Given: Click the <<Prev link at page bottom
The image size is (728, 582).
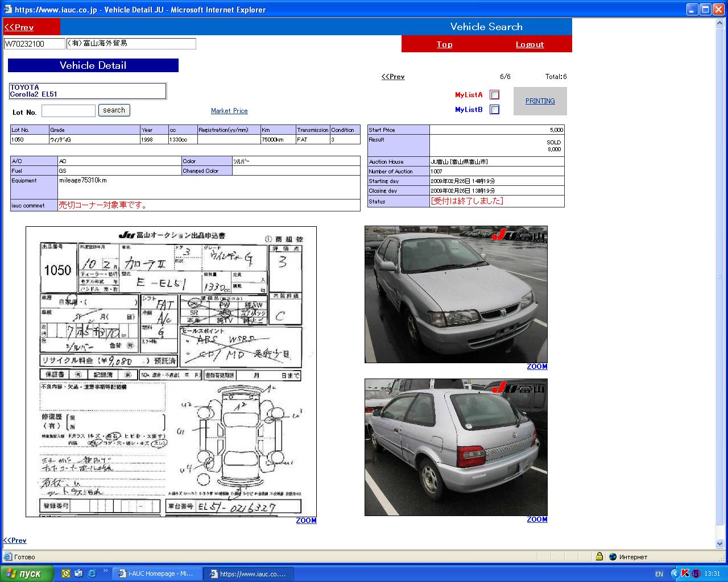Looking at the screenshot, I should [15, 541].
